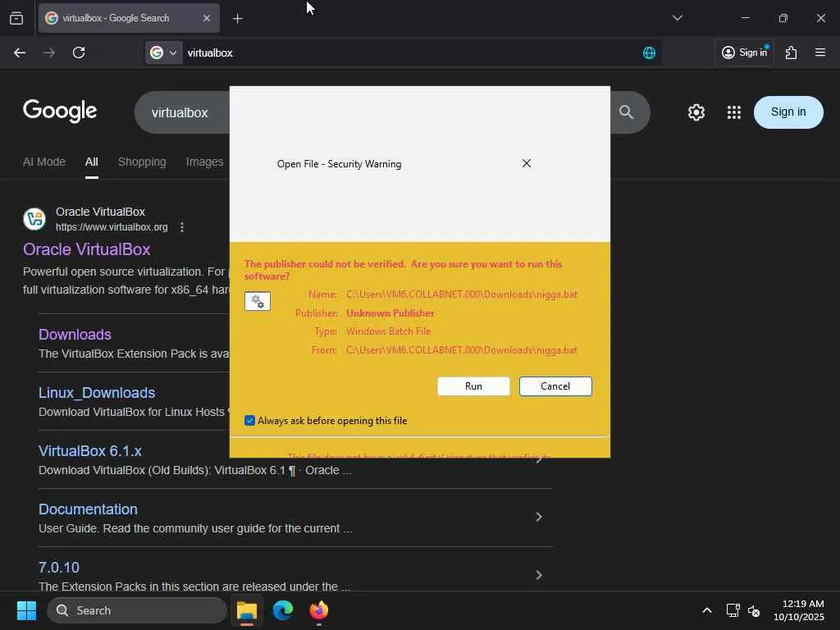Close the Security Warning dialog

tap(526, 163)
